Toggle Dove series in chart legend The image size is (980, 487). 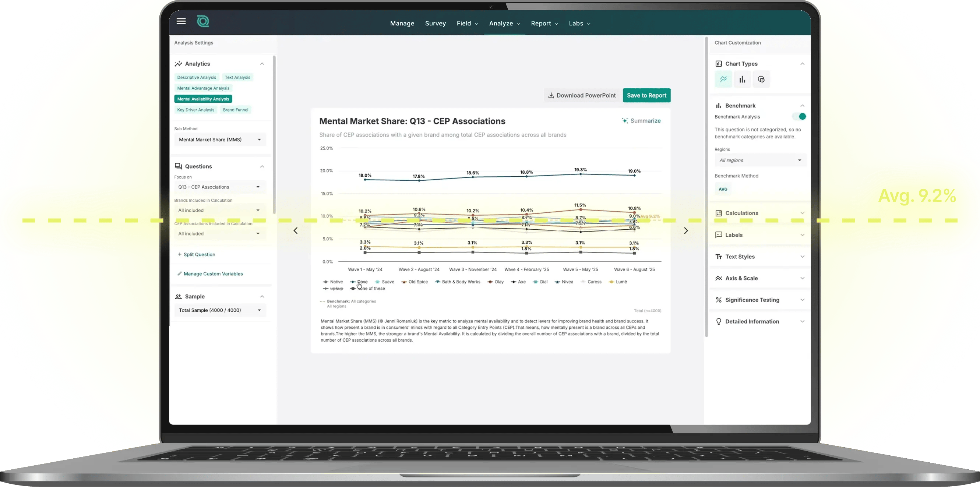[x=359, y=282]
